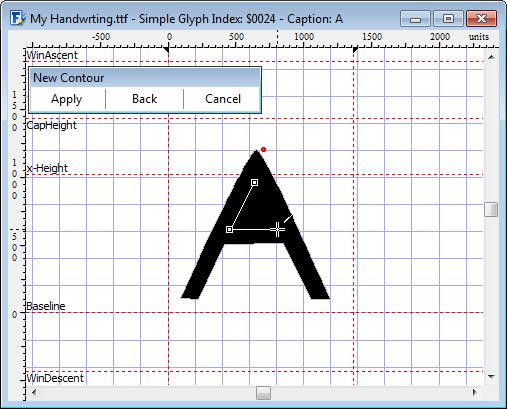Click the crosshair cursor point on the glyph
This screenshot has height=409, width=507.
tap(277, 229)
